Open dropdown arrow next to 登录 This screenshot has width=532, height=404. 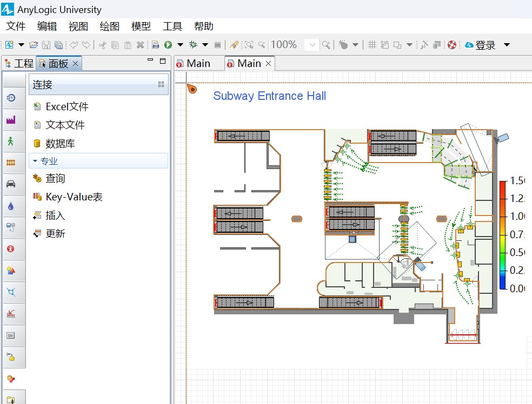(507, 45)
